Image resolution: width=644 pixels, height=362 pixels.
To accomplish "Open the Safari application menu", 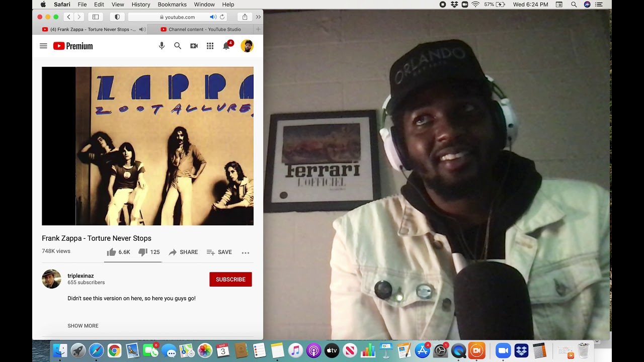I will pos(62,5).
